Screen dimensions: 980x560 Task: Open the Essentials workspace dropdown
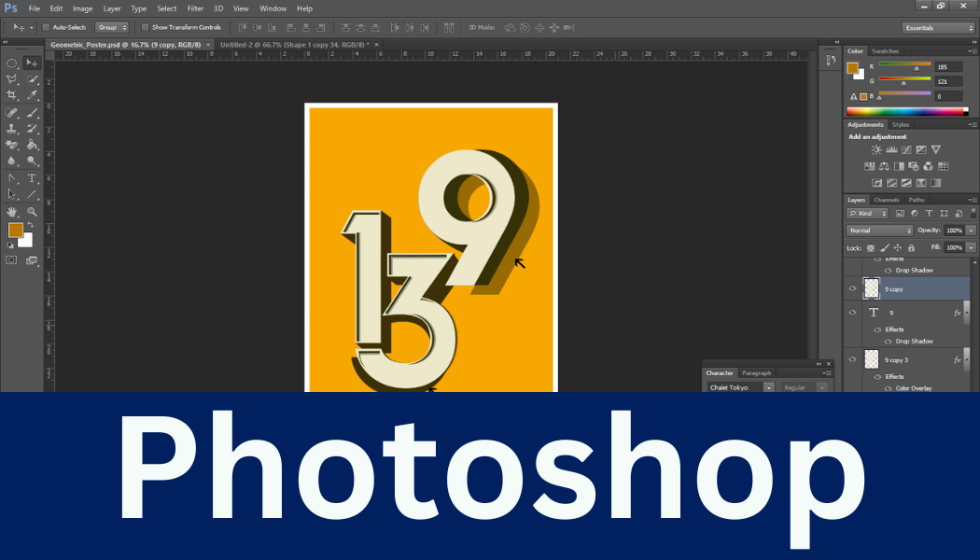pos(938,28)
